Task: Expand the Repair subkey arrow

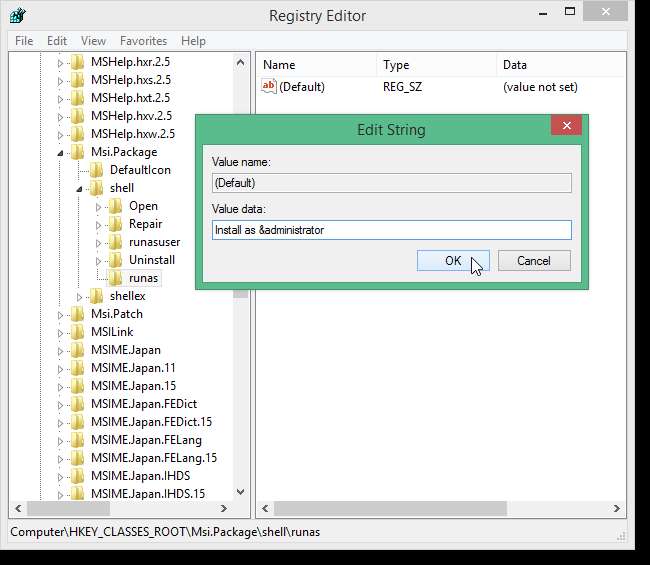Action: 98,225
